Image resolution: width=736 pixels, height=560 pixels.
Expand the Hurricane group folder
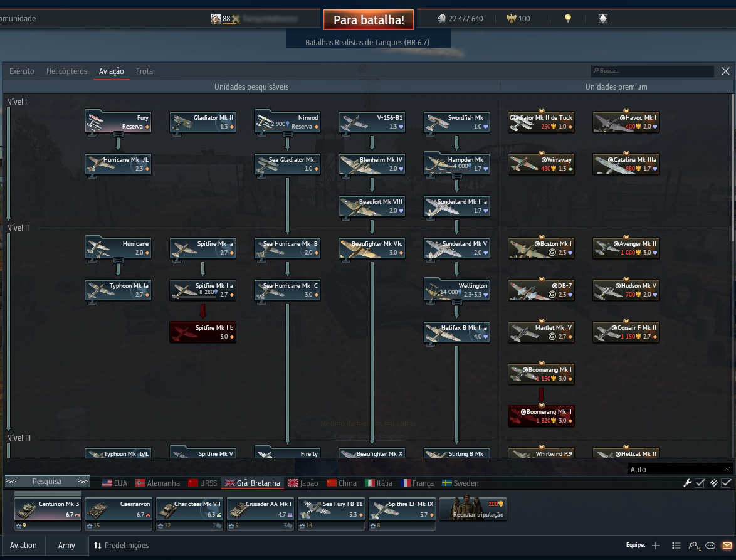click(118, 247)
